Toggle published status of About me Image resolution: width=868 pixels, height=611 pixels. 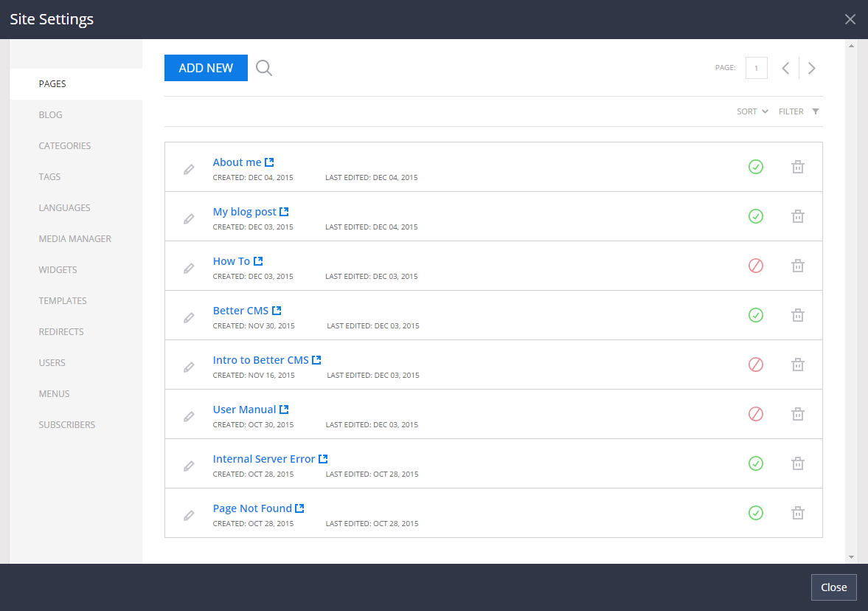[755, 167]
